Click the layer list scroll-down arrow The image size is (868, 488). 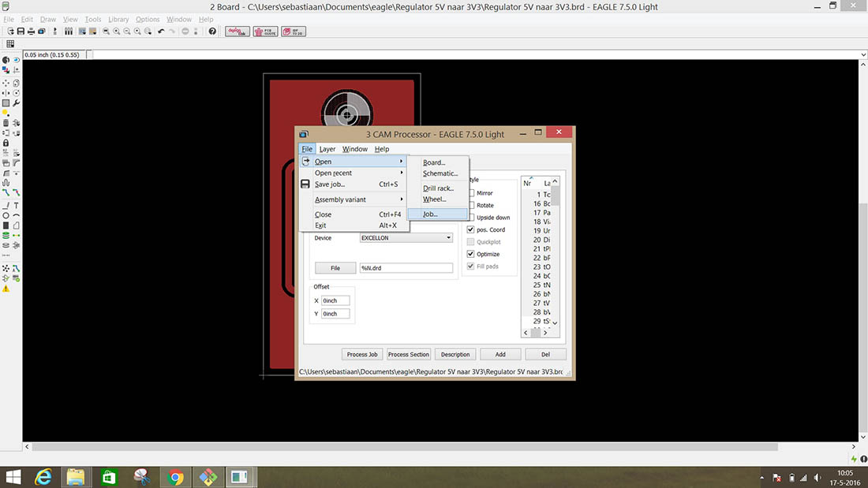pos(555,323)
